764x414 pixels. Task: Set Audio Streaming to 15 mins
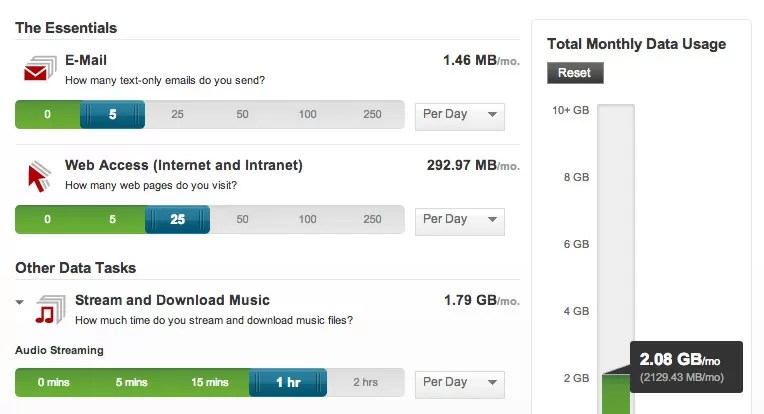(x=210, y=382)
